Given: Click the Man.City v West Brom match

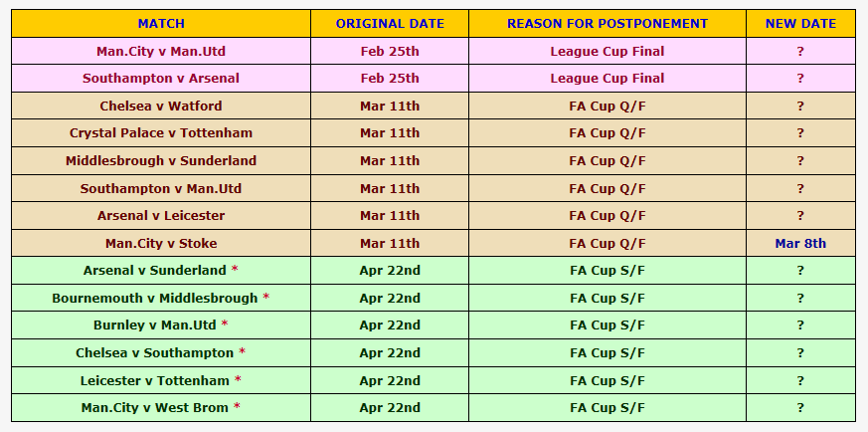Looking at the screenshot, I should 154,407.
